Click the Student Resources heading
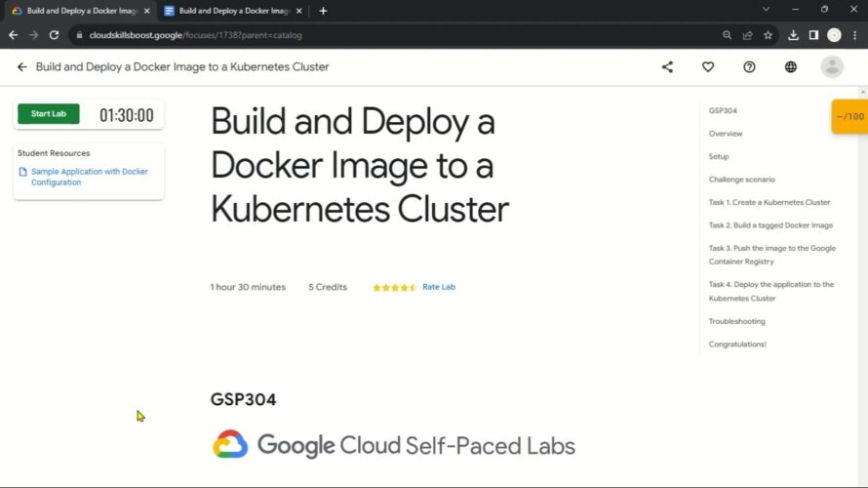Image resolution: width=868 pixels, height=488 pixels. click(x=54, y=153)
